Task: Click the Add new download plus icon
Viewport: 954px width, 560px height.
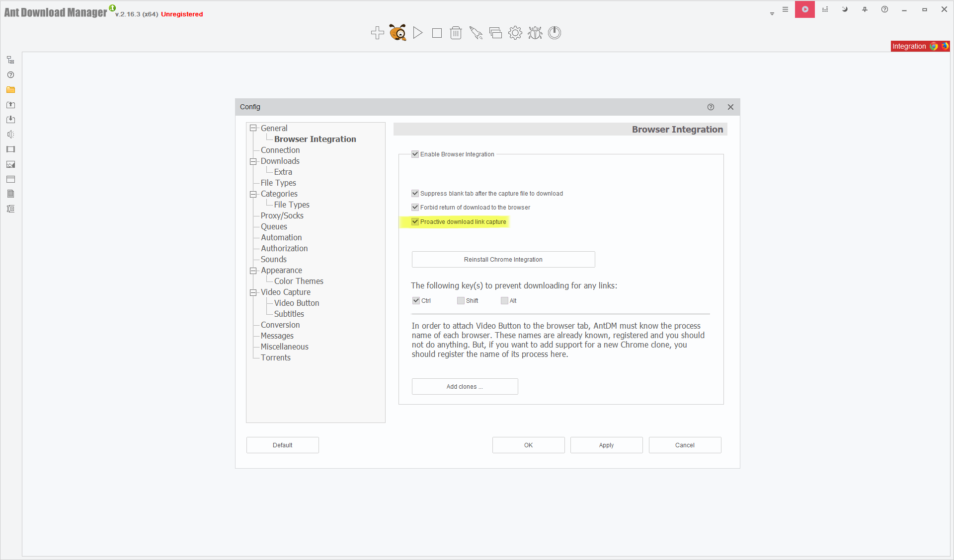Action: (x=378, y=33)
